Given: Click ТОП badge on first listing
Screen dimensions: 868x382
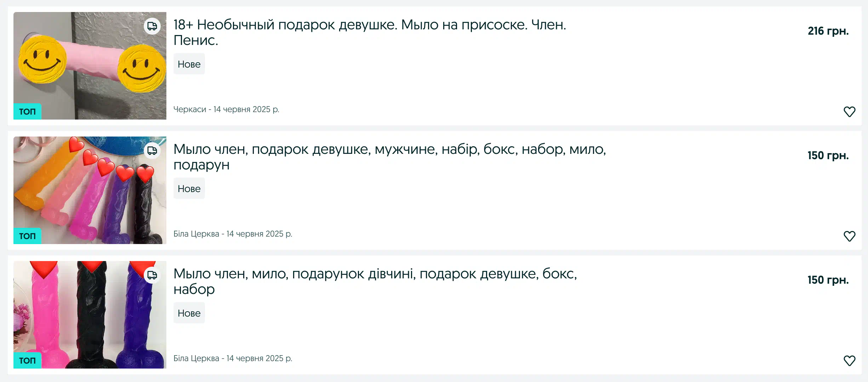Looking at the screenshot, I should pos(27,111).
